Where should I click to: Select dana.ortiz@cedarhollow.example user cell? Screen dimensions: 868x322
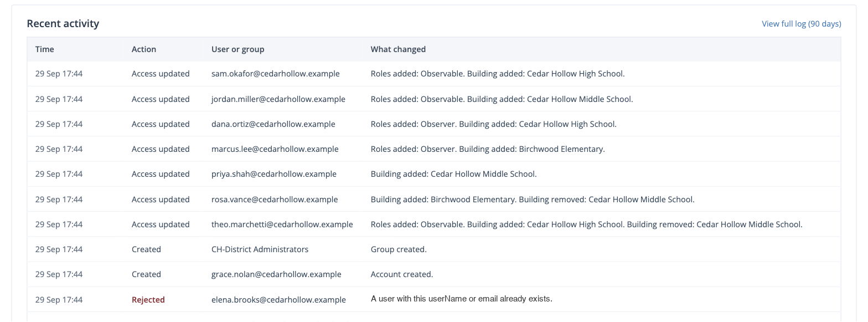click(x=273, y=124)
